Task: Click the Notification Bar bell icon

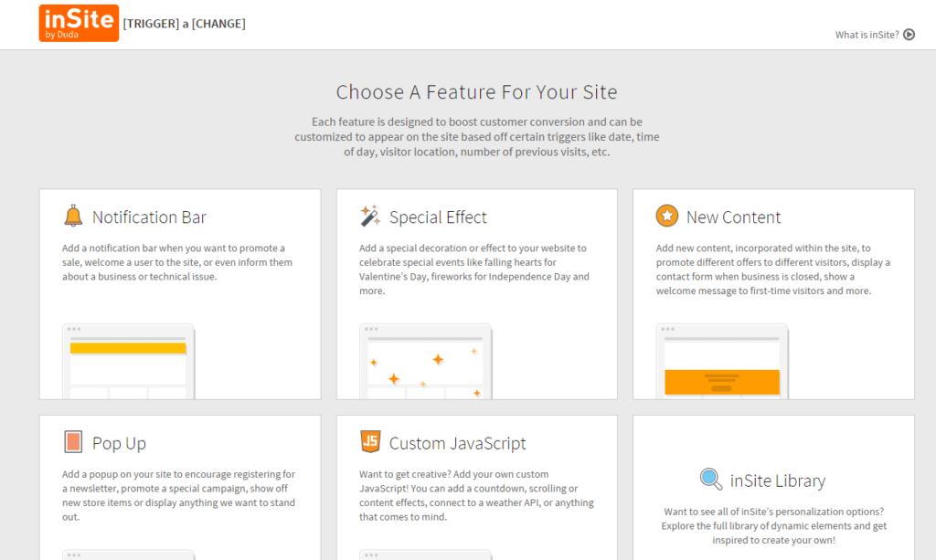Action: pos(73,216)
